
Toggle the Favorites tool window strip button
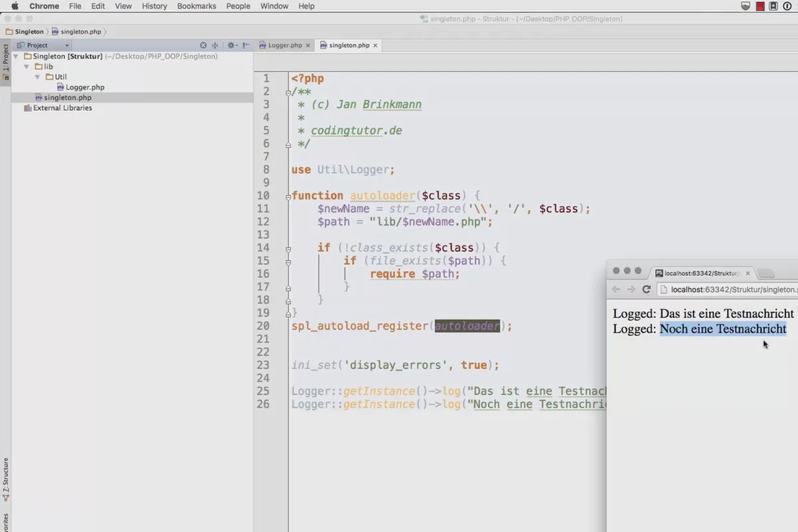point(5,522)
